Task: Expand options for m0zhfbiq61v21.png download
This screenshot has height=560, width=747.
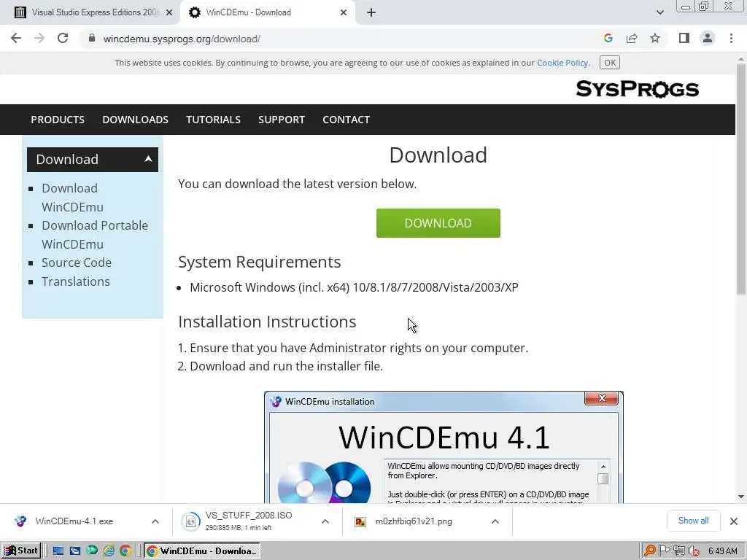Action: (x=495, y=521)
